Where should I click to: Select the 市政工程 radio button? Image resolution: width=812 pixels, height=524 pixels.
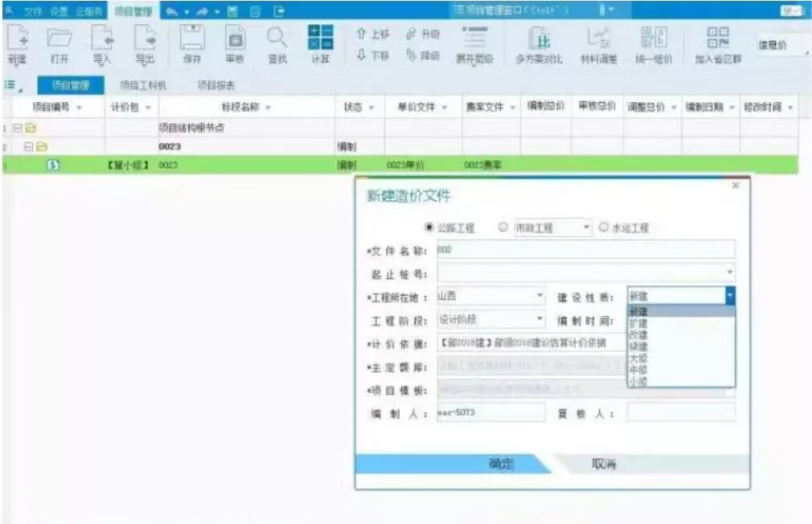tap(503, 228)
